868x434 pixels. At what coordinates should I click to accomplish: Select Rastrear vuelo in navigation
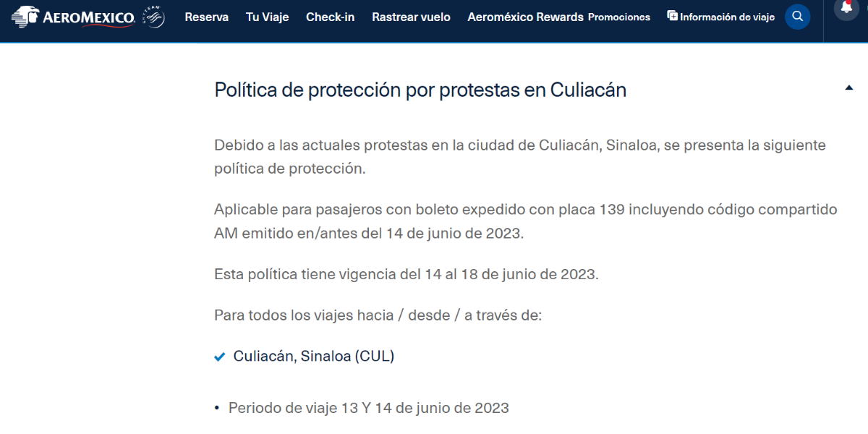click(411, 17)
